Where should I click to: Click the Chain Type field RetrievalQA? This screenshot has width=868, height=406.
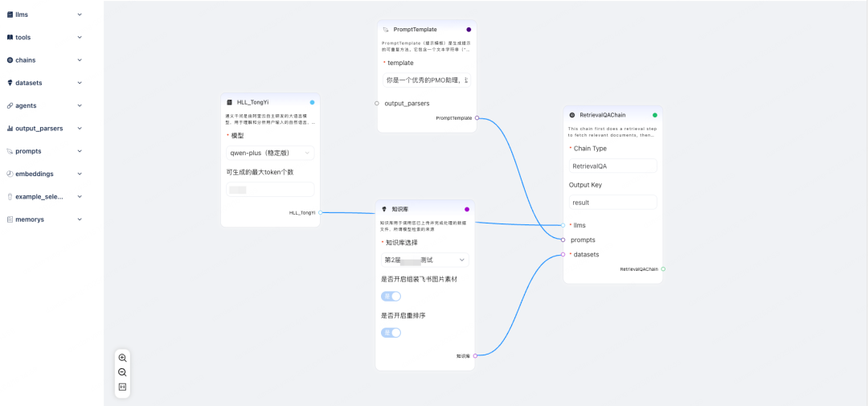click(612, 166)
